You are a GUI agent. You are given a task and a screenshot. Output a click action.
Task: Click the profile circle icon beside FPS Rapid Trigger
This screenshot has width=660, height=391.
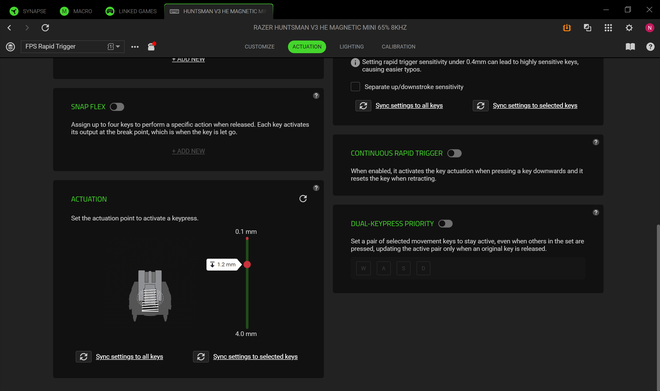[11, 47]
